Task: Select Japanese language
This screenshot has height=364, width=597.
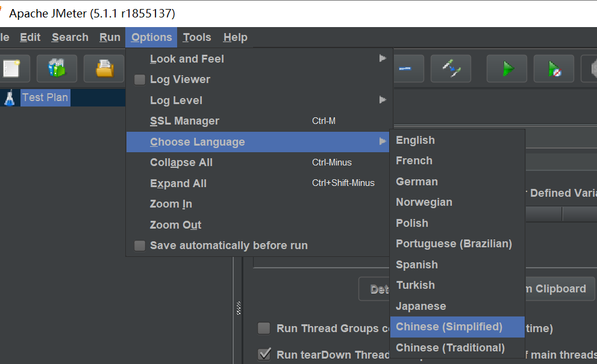Action: coord(457,306)
